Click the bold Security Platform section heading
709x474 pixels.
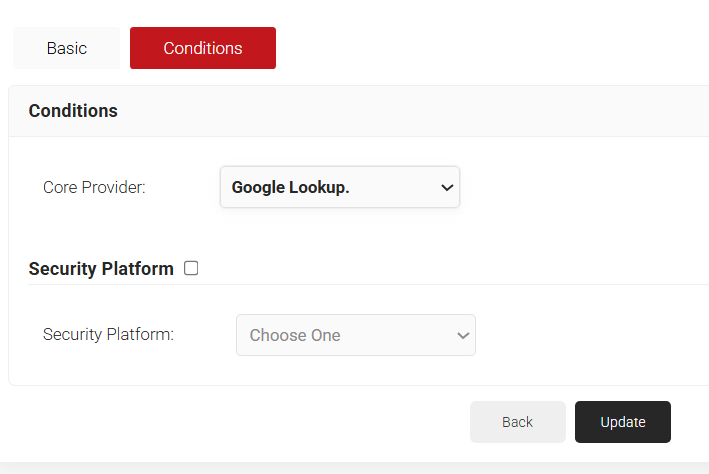(x=101, y=268)
